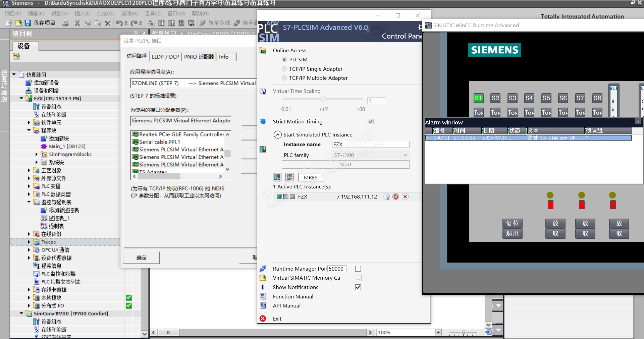The image size is (644, 339).
Task: Click the Runtime Manager Port number field
Action: [337, 269]
